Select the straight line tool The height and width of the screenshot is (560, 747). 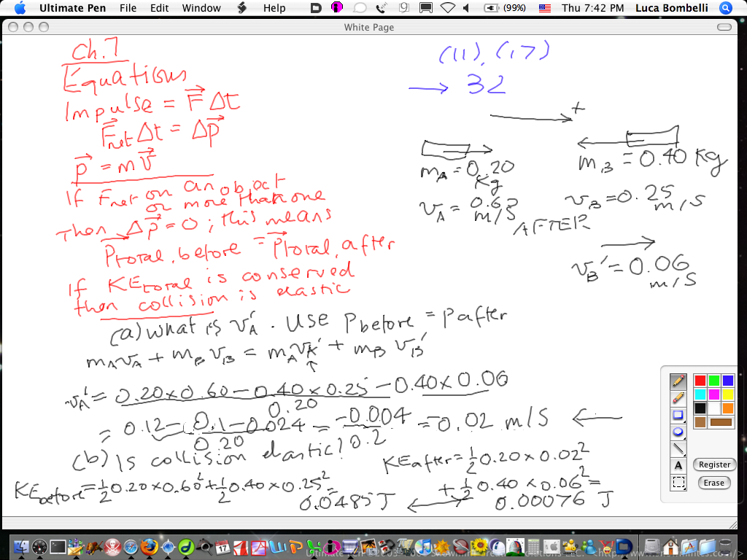click(x=678, y=448)
